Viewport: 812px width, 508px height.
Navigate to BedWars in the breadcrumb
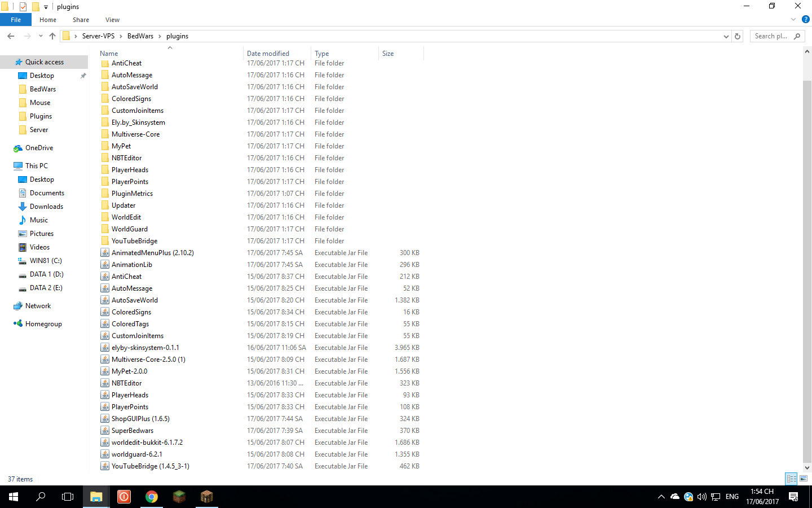click(140, 36)
